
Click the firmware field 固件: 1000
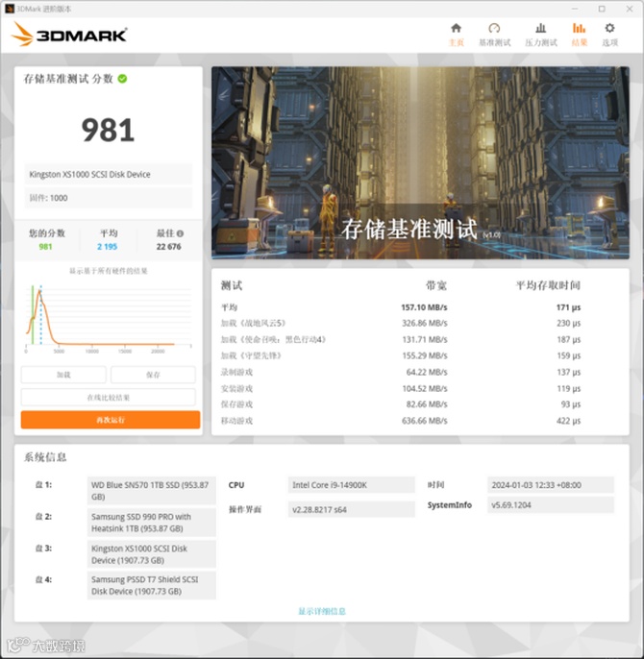108,198
